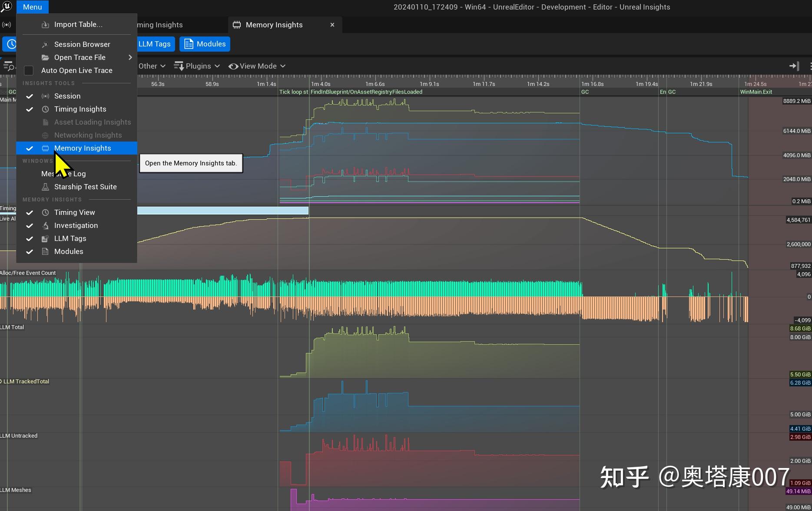The width and height of the screenshot is (812, 511).
Task: Open the Plugins icon menu in the toolbar
Action: (179, 66)
